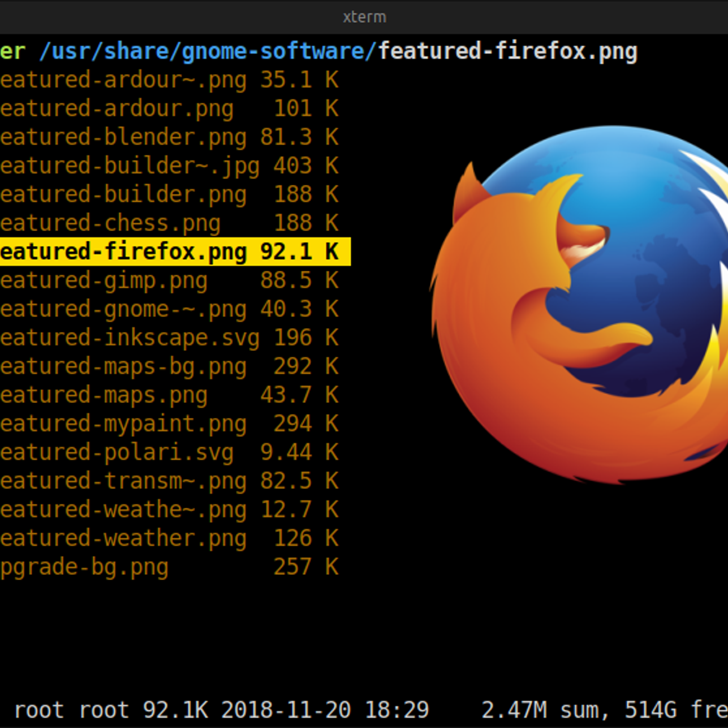Select the eatured-gimp.png file entry
This screenshot has width=728, height=728.
(x=175, y=281)
